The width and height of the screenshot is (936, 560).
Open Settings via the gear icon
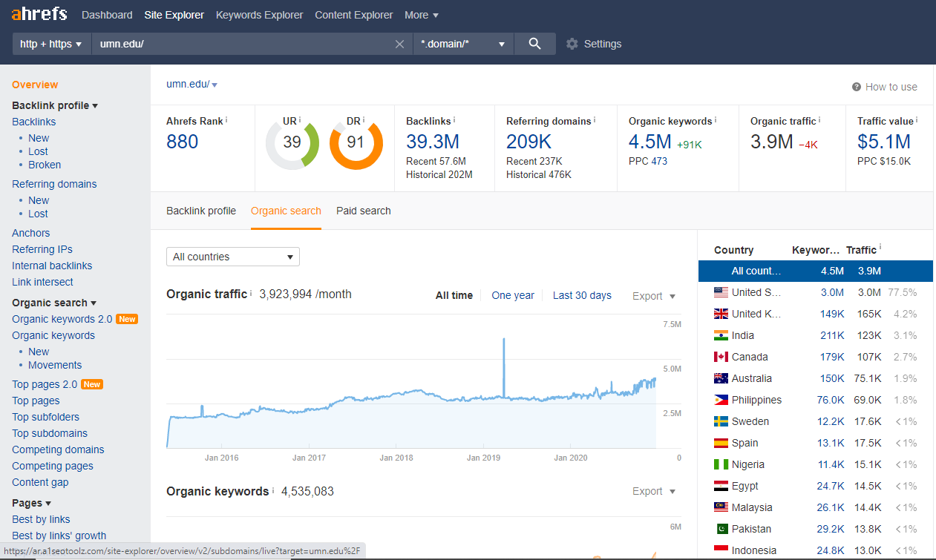point(572,44)
